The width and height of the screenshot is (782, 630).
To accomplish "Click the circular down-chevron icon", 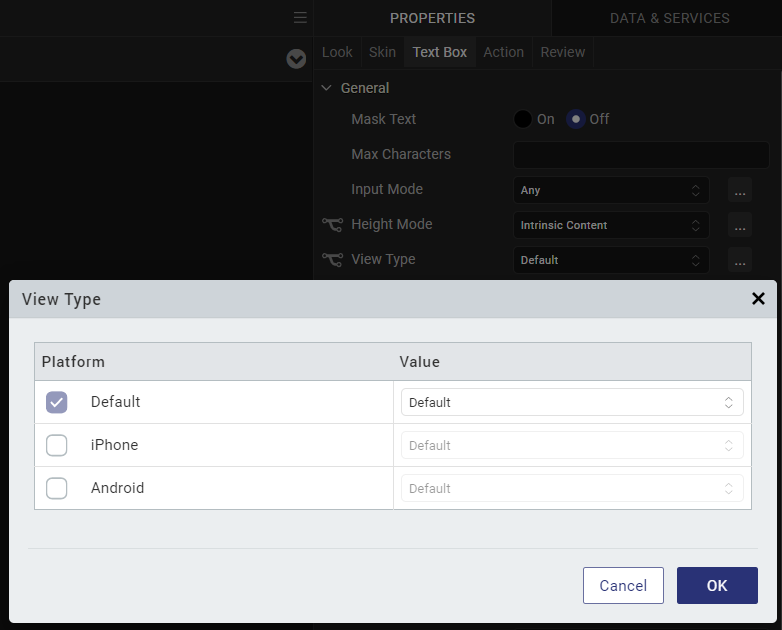I will (296, 59).
